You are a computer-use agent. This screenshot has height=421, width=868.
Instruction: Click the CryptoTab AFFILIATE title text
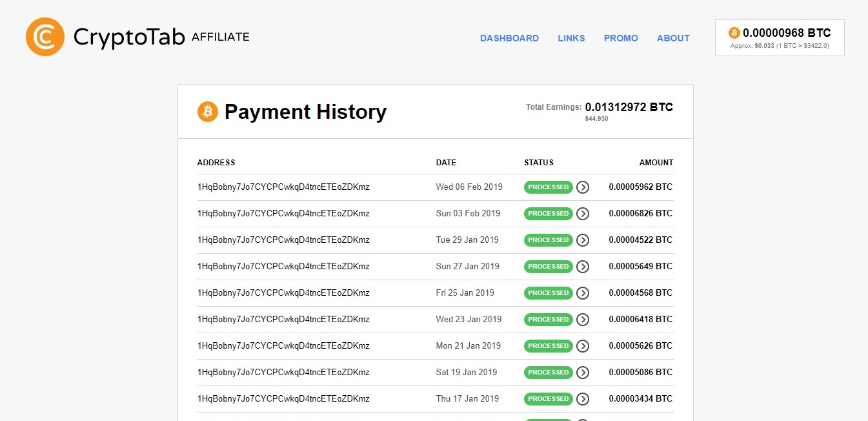161,37
